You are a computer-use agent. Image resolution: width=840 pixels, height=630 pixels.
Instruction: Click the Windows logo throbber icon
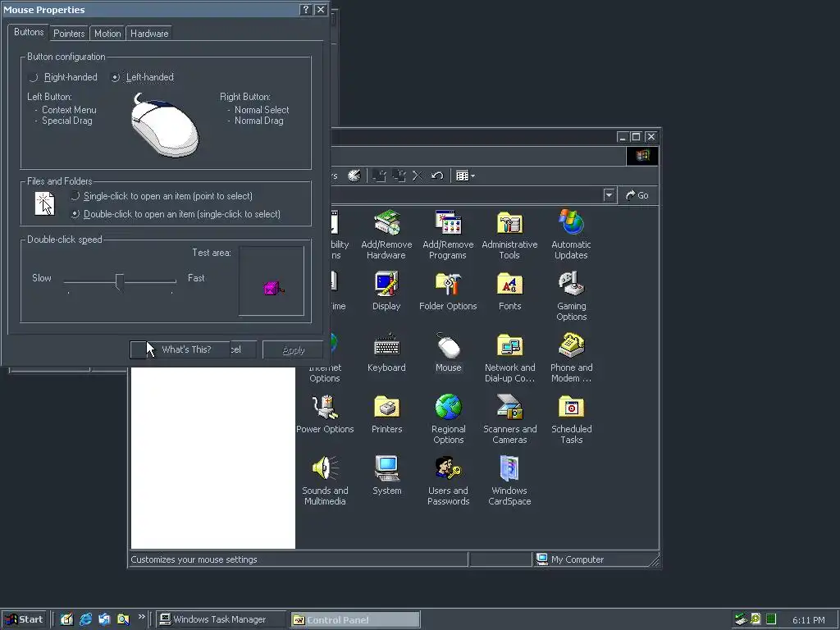(x=642, y=156)
